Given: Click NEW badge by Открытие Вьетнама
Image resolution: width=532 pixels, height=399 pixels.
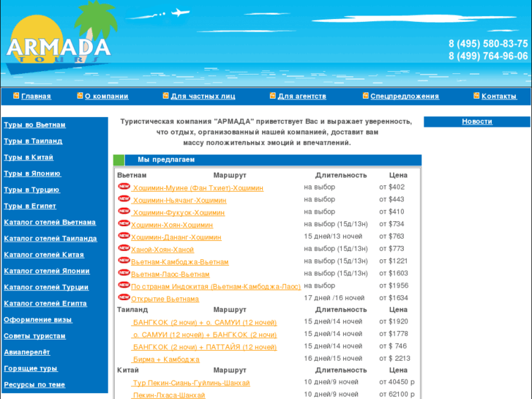Looking at the screenshot, I should click(x=124, y=297).
